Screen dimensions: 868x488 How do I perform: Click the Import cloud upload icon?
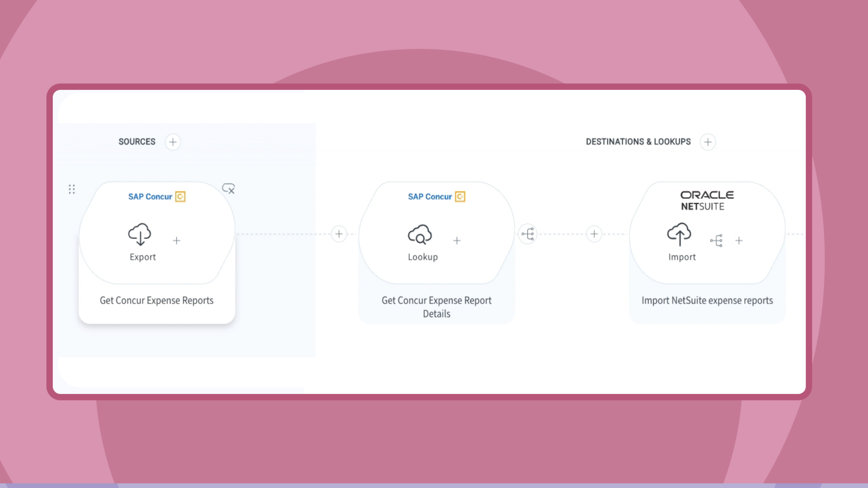679,234
